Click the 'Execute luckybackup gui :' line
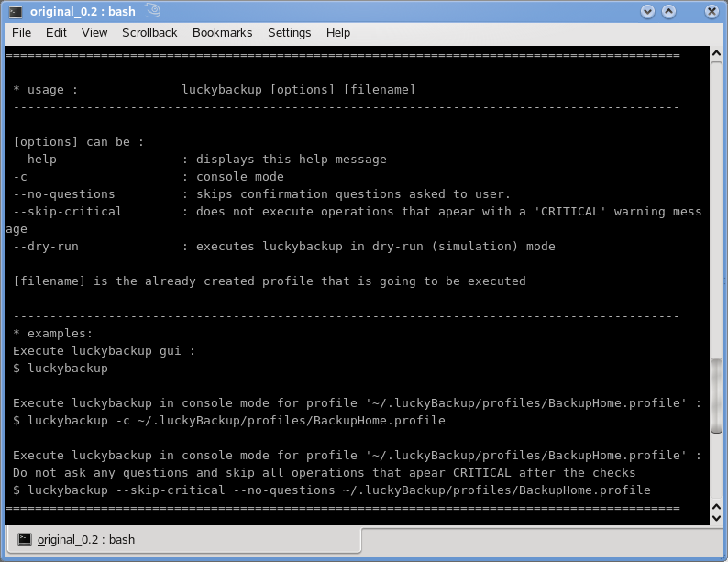This screenshot has width=728, height=562. [x=104, y=351]
